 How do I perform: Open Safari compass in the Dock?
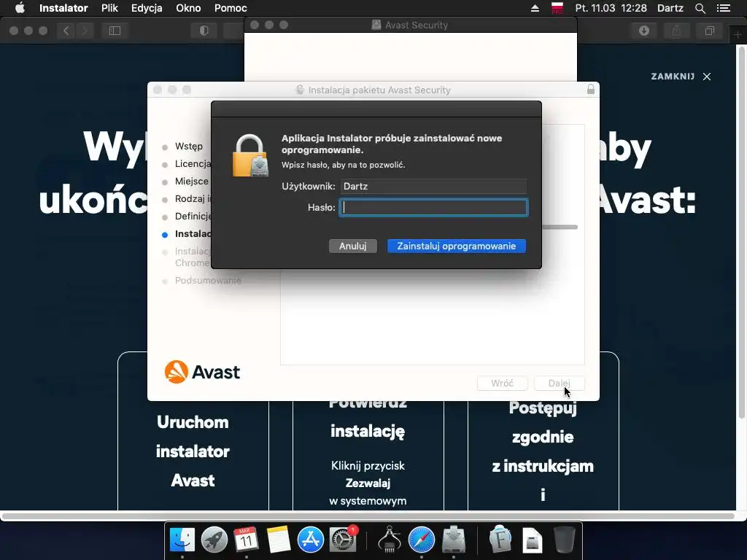(422, 540)
